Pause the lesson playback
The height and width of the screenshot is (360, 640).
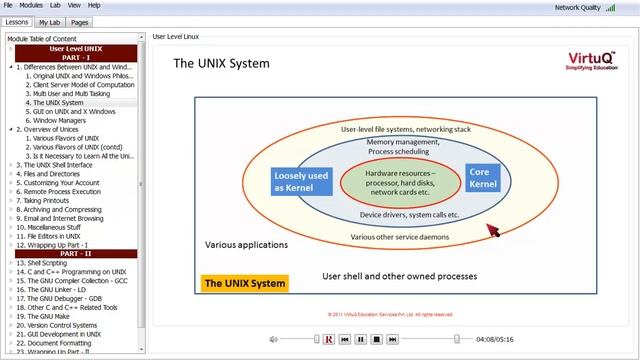(361, 339)
